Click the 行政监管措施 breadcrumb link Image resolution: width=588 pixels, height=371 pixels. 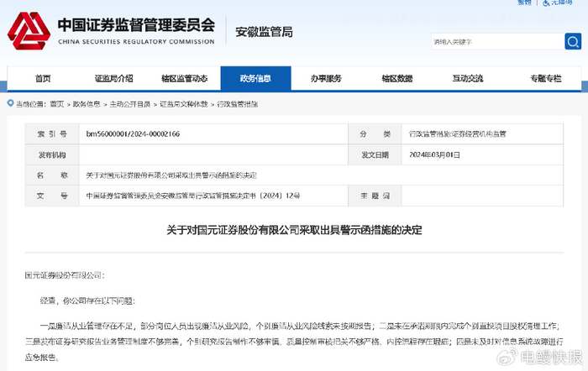[238, 104]
